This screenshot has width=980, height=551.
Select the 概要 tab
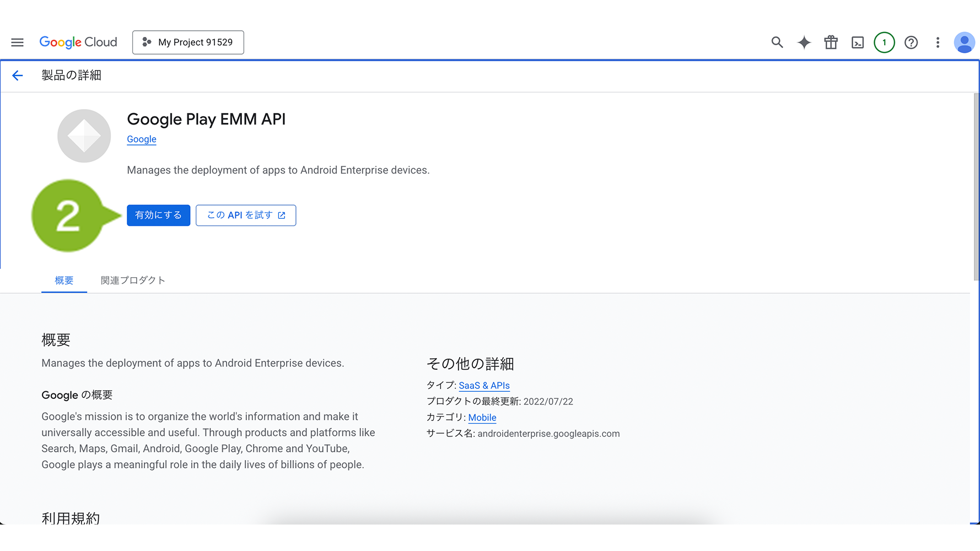click(x=64, y=280)
